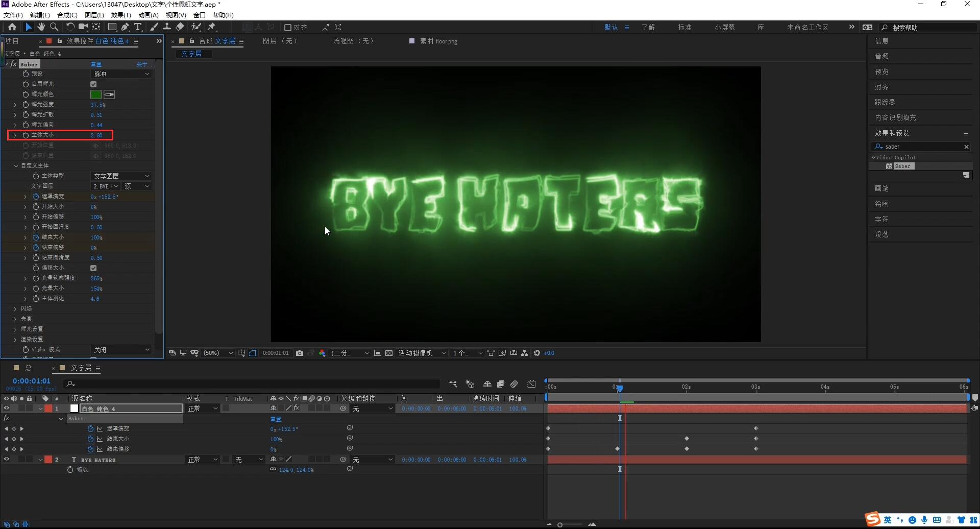Select the Roto Brush tool
The width and height of the screenshot is (980, 529).
point(196,27)
